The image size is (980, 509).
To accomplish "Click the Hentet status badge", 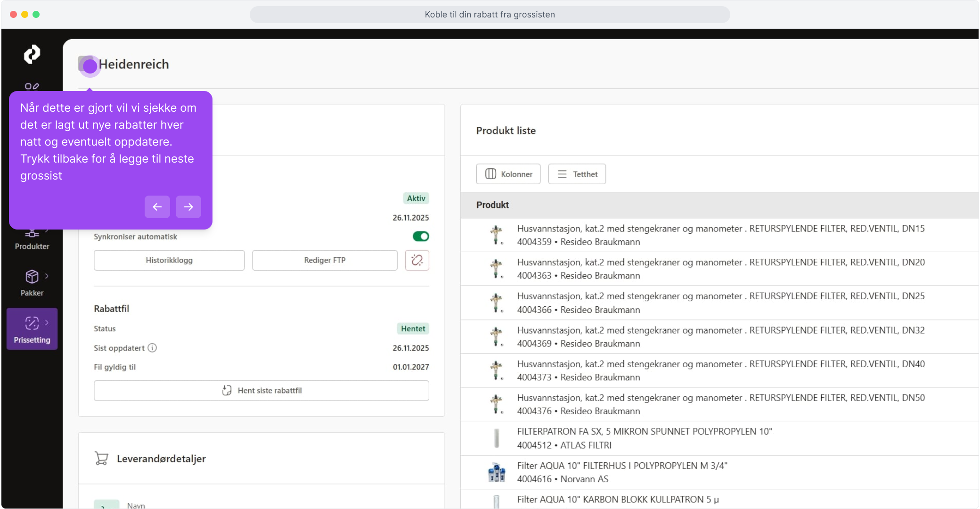I will click(413, 328).
